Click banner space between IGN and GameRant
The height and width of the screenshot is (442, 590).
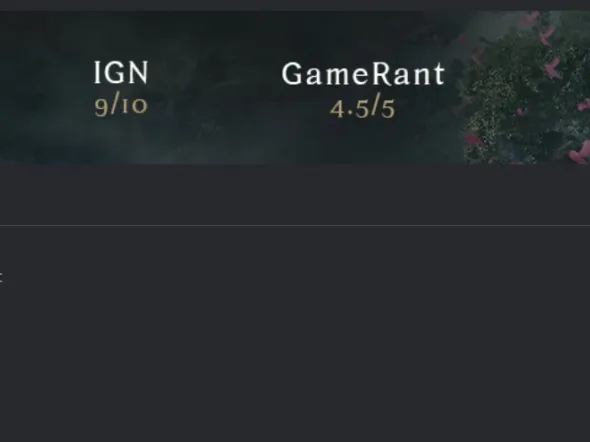tap(214, 88)
